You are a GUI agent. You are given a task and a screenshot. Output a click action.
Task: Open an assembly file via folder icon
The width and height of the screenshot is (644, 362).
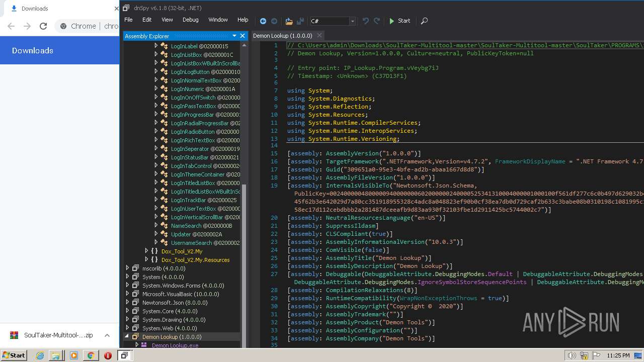(x=289, y=21)
